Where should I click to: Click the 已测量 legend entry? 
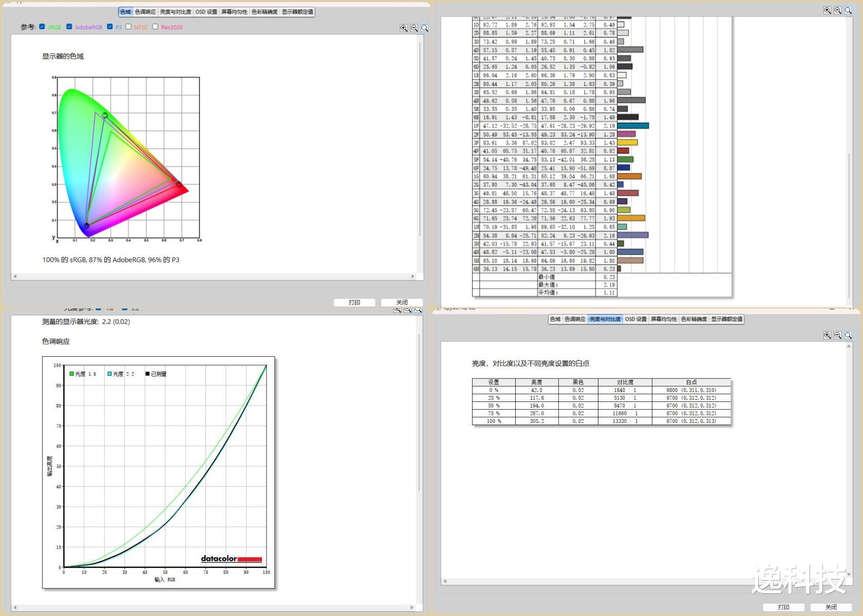tap(156, 374)
